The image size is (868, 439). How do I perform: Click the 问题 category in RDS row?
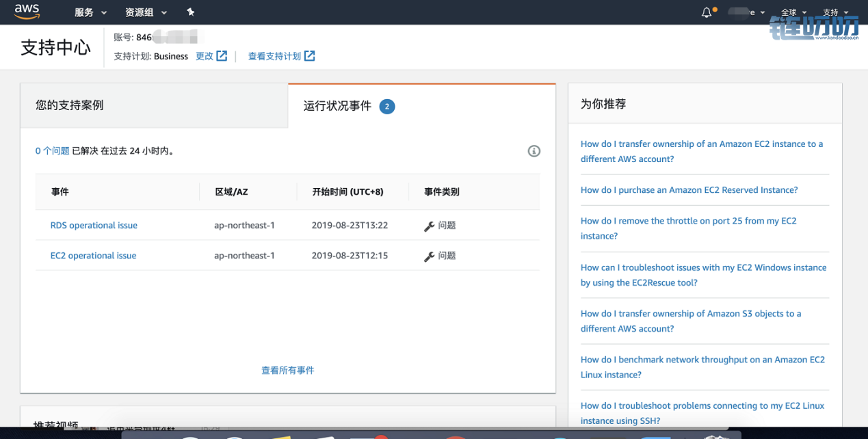tap(447, 225)
